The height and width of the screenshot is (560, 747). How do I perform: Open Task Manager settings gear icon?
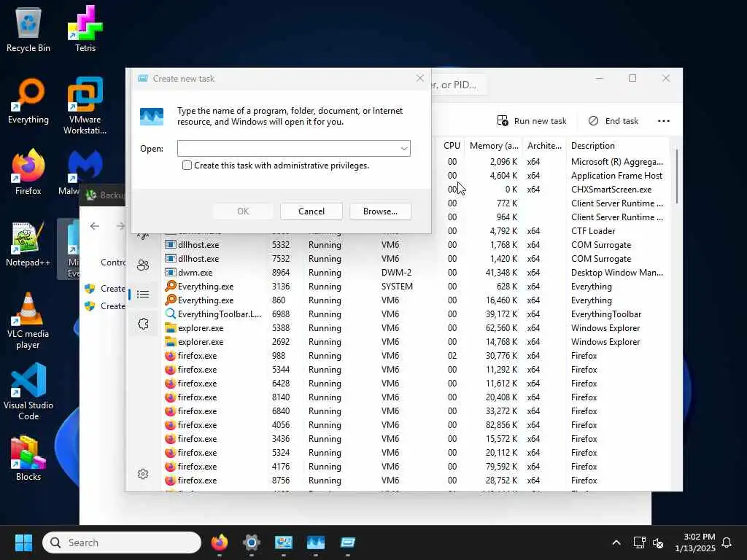coord(143,474)
